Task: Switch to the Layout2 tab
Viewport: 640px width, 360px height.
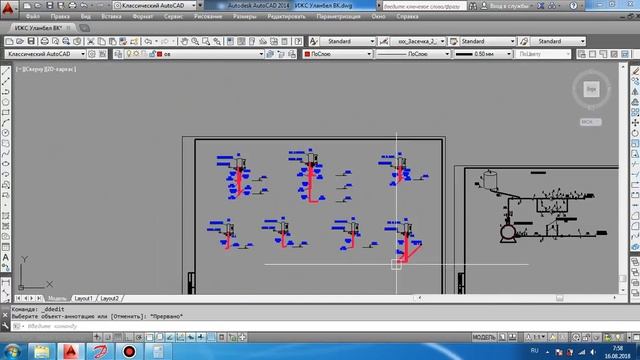Action: point(109,299)
